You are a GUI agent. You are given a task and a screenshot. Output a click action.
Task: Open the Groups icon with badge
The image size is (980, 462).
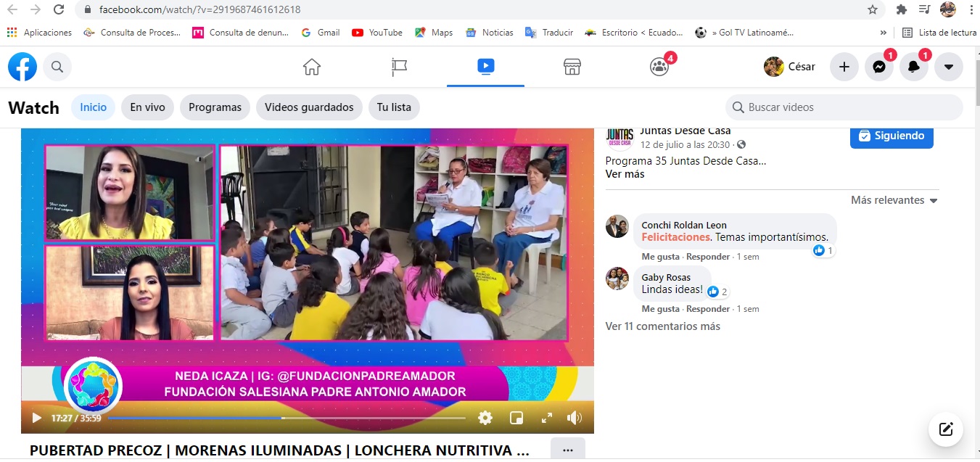coord(659,67)
